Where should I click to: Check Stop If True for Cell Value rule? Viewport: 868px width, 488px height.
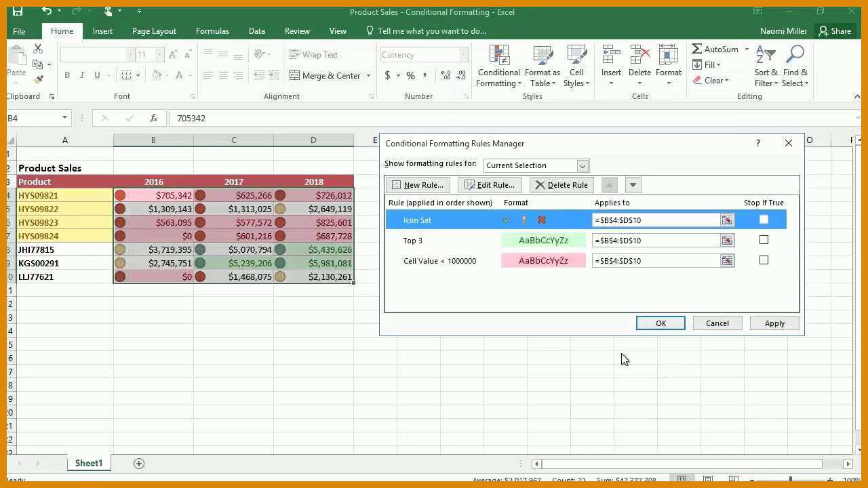(x=764, y=260)
